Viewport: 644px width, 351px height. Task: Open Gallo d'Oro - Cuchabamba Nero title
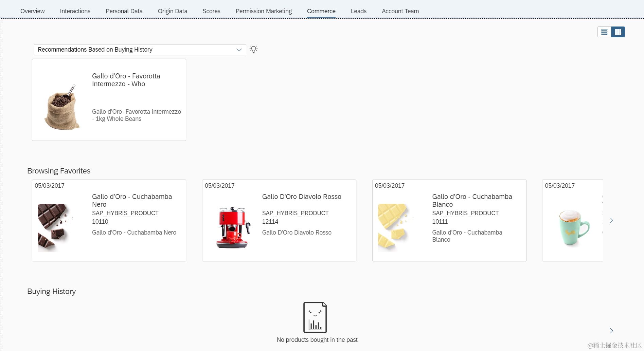point(132,200)
